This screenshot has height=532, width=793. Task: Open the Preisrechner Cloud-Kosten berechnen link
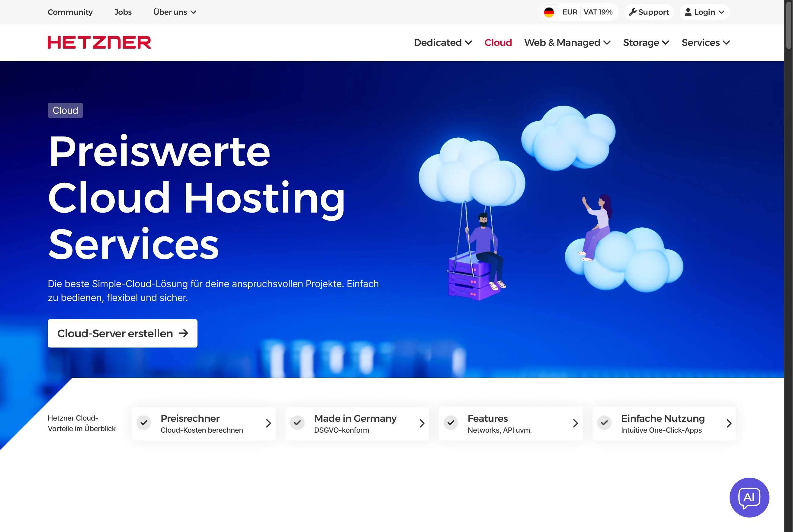click(204, 423)
